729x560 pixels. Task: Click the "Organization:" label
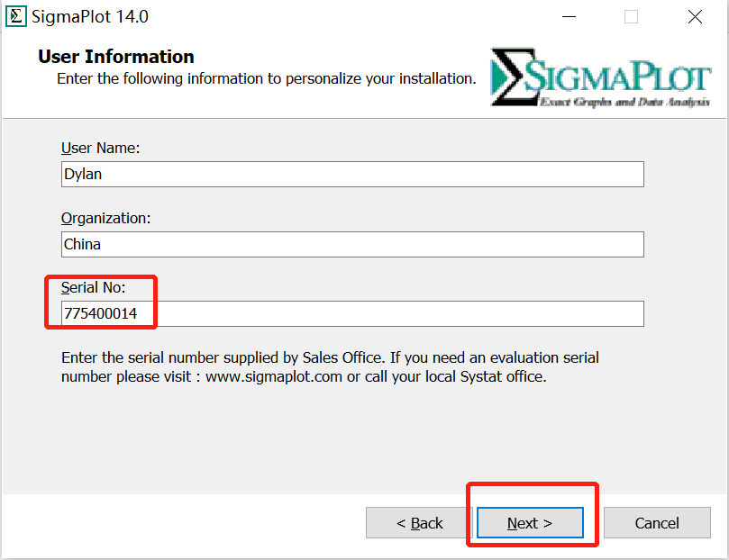(x=106, y=218)
